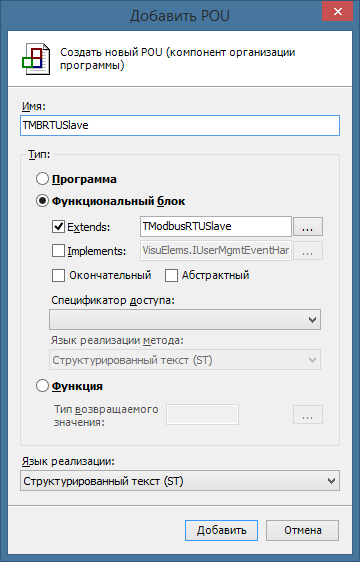Check the Абстрактный checkbox
Screen dimensions: 361x563
tap(171, 275)
